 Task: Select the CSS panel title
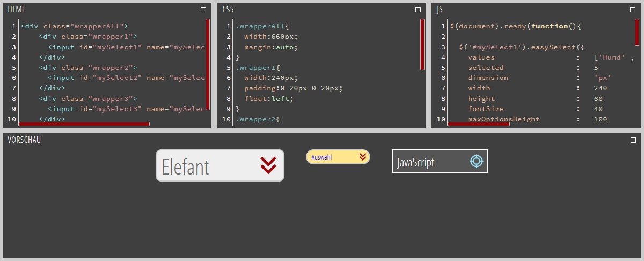228,10
